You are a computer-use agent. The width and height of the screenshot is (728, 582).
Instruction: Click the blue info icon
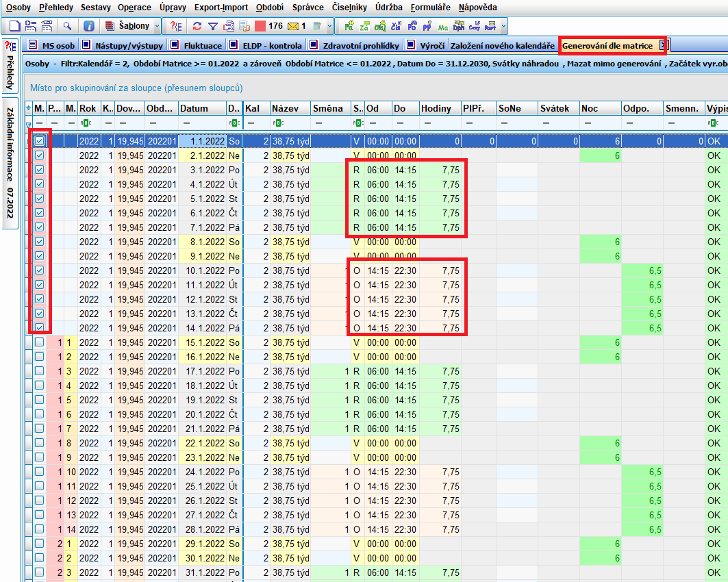(89, 26)
